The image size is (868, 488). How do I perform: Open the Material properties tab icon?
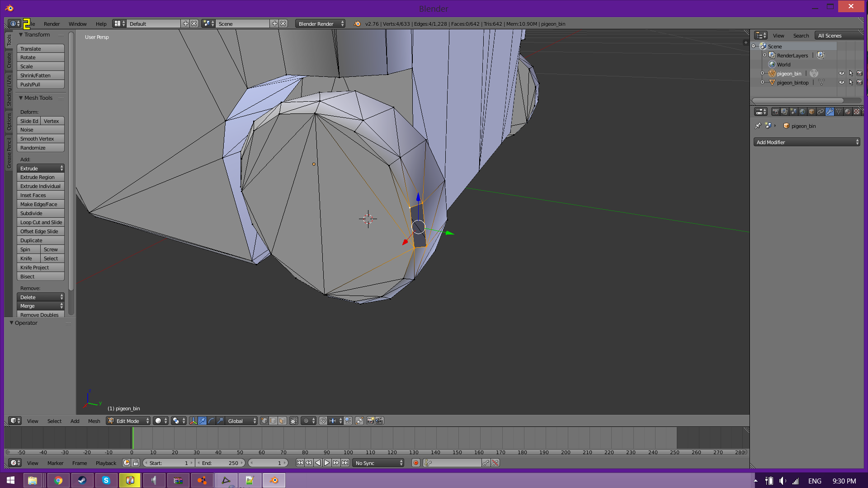coord(848,112)
